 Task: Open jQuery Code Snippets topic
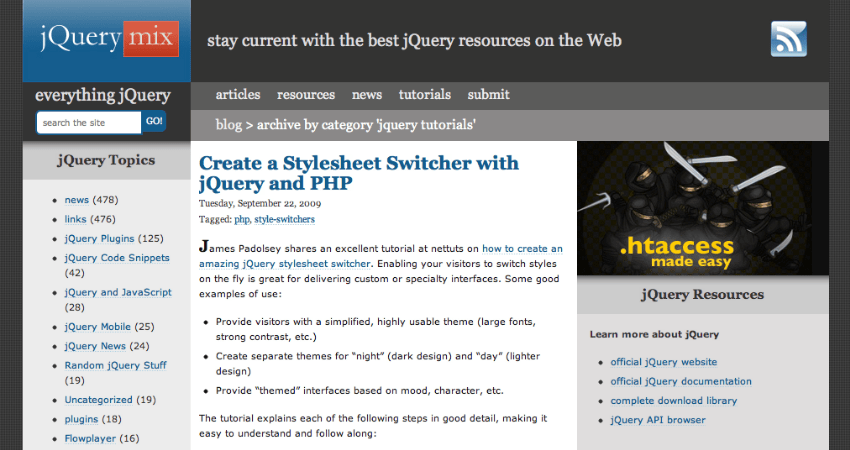coord(117,258)
